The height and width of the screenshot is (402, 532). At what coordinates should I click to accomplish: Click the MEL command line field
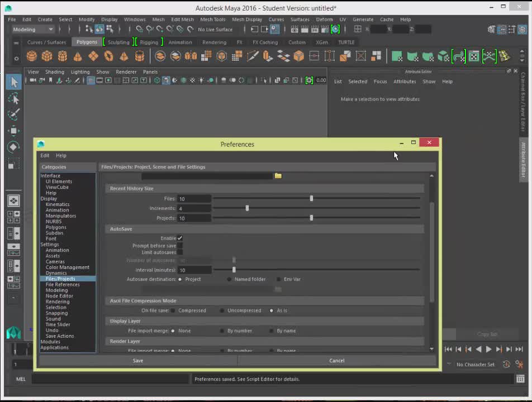coord(110,379)
